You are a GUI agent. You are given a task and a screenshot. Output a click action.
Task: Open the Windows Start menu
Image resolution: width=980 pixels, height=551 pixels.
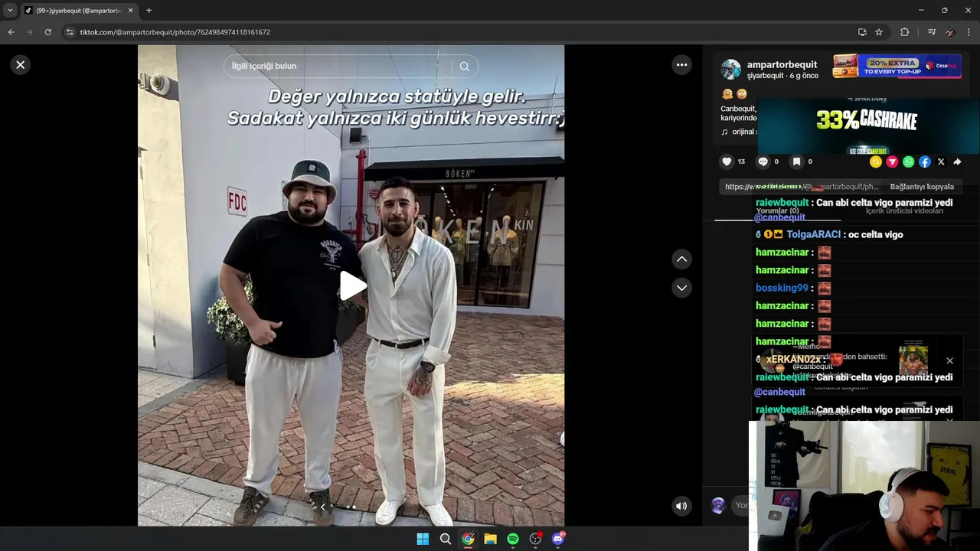point(423,539)
